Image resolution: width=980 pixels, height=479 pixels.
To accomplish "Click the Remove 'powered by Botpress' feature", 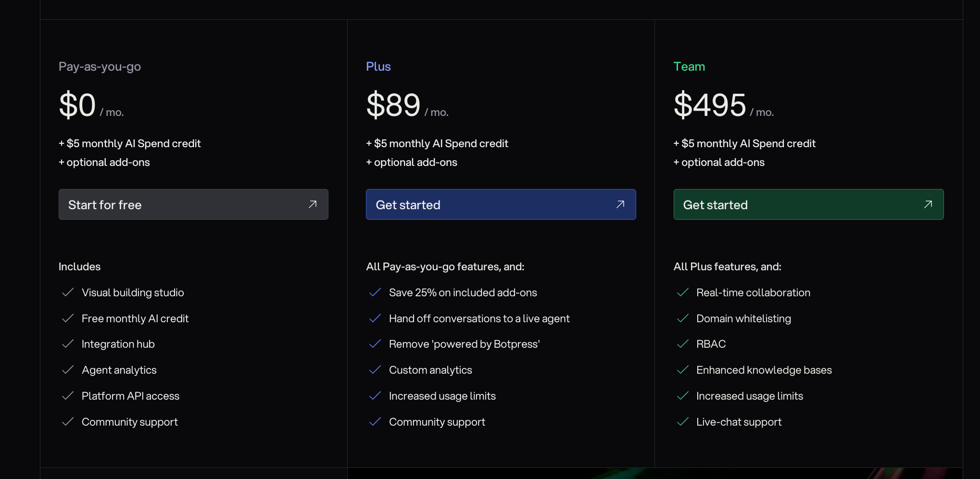I will (x=464, y=344).
